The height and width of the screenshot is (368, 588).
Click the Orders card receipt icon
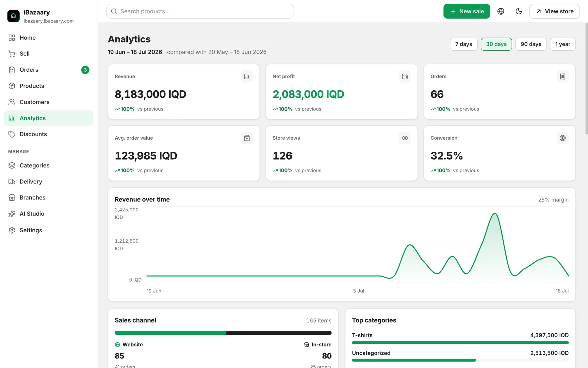click(563, 77)
